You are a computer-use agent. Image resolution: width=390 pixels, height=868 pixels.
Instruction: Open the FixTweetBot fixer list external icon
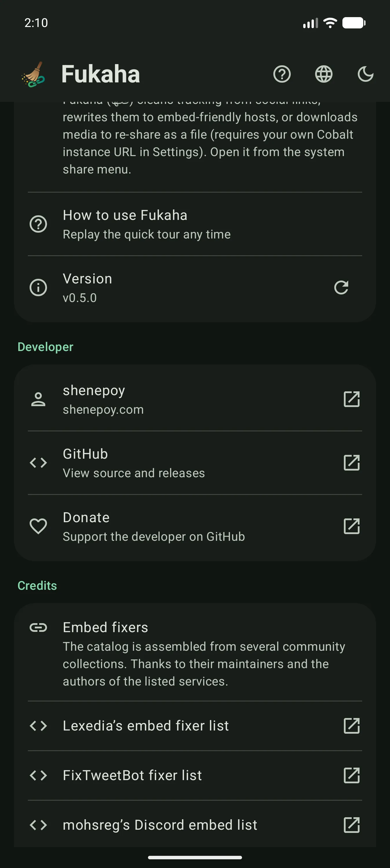[x=352, y=775]
